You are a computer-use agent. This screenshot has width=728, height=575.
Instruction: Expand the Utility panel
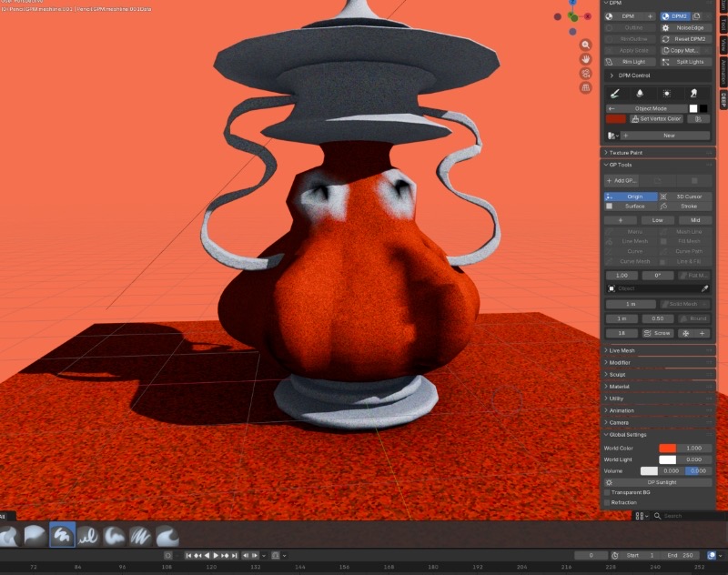657,398
